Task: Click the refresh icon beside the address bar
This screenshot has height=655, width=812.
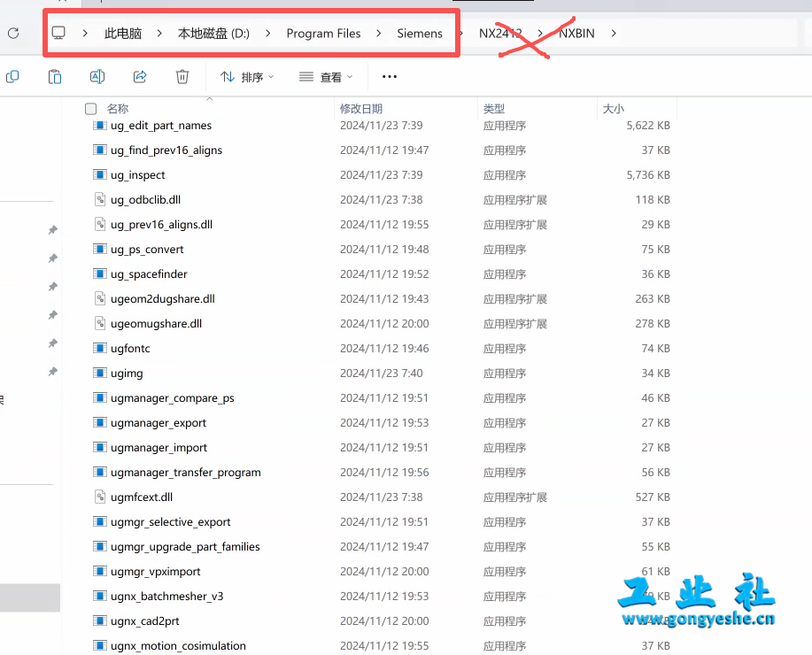Action: pos(13,33)
